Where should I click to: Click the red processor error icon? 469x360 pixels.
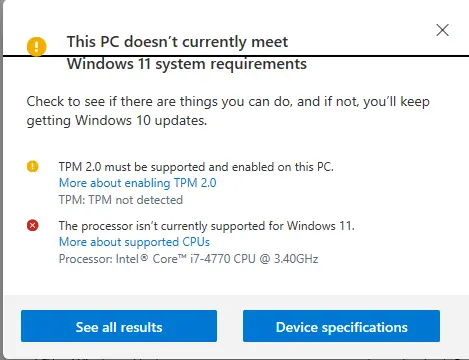pos(33,226)
